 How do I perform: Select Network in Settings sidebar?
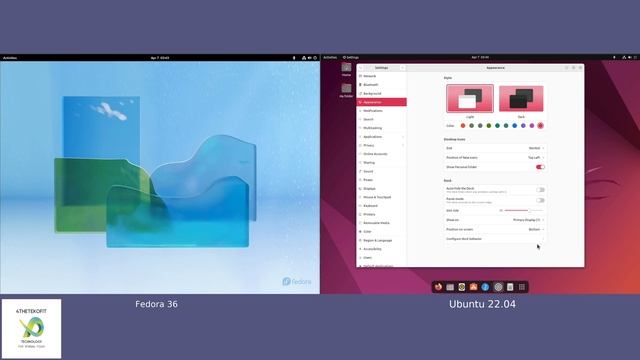[382, 76]
